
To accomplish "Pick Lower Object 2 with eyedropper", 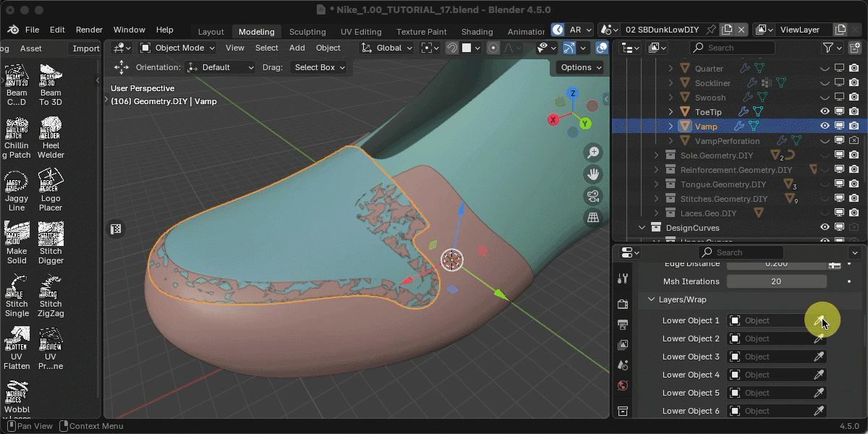I will click(x=819, y=339).
